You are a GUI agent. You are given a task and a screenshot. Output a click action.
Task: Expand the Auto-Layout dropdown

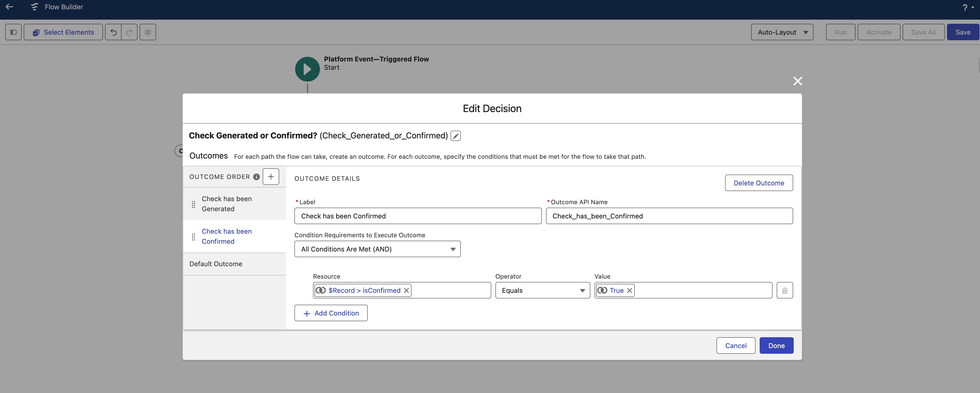point(782,32)
